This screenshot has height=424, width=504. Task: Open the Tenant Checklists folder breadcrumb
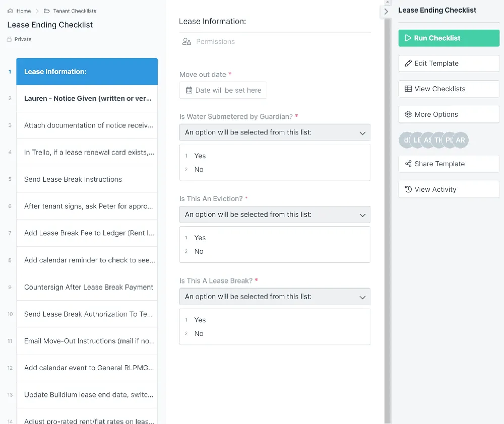70,11
